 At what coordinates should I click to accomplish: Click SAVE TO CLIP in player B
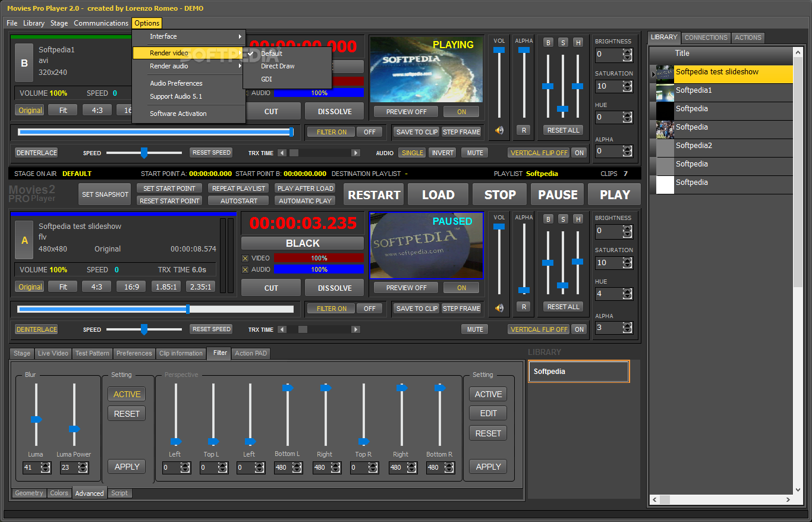pyautogui.click(x=417, y=132)
